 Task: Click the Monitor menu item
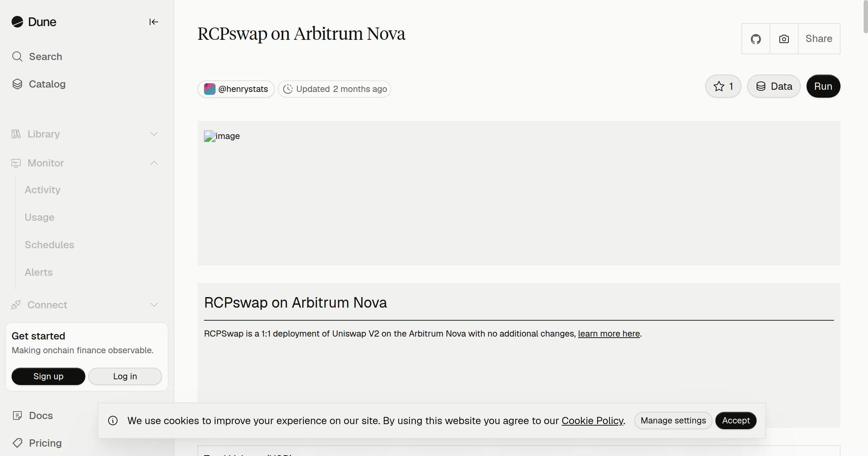click(46, 163)
